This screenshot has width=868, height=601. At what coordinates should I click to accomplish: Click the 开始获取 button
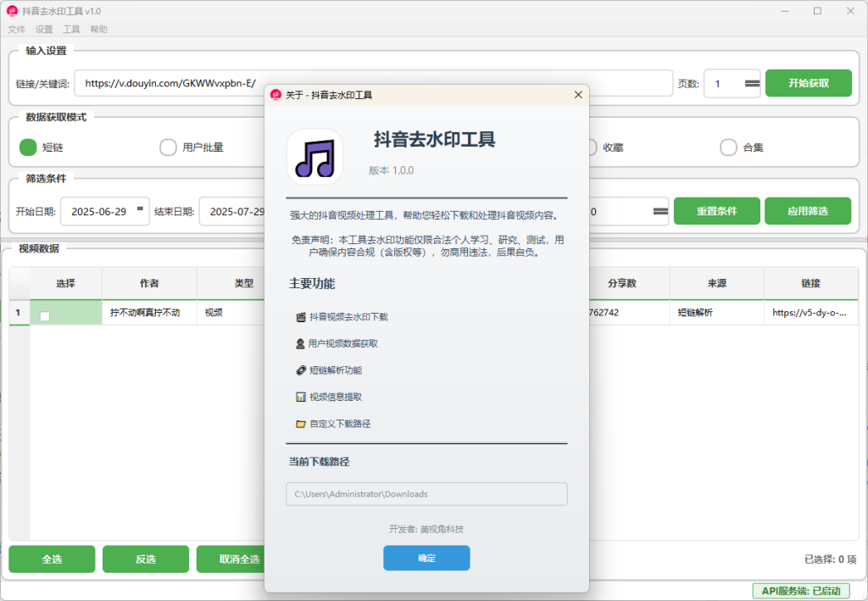[808, 83]
